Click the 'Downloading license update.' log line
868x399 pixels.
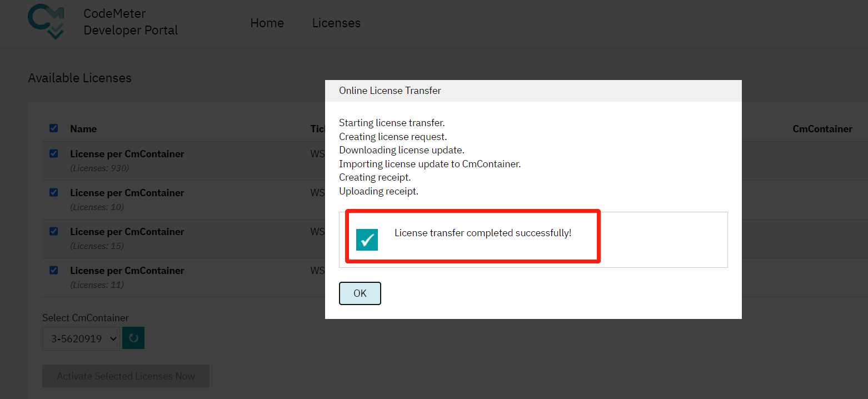point(402,150)
